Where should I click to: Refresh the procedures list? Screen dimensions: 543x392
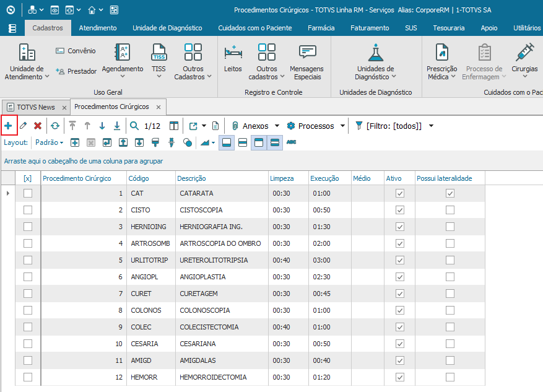(x=55, y=126)
